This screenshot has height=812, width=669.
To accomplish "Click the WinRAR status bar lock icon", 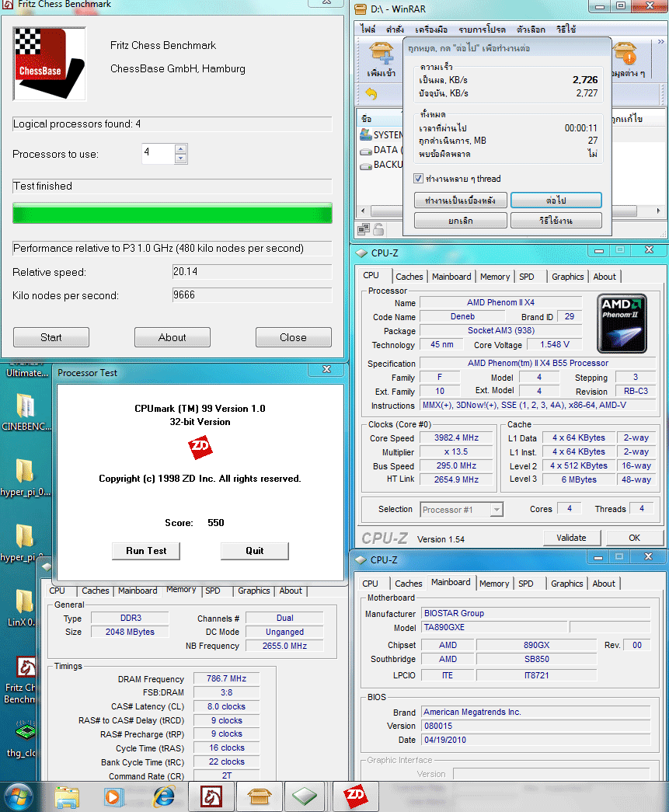I will (x=378, y=229).
